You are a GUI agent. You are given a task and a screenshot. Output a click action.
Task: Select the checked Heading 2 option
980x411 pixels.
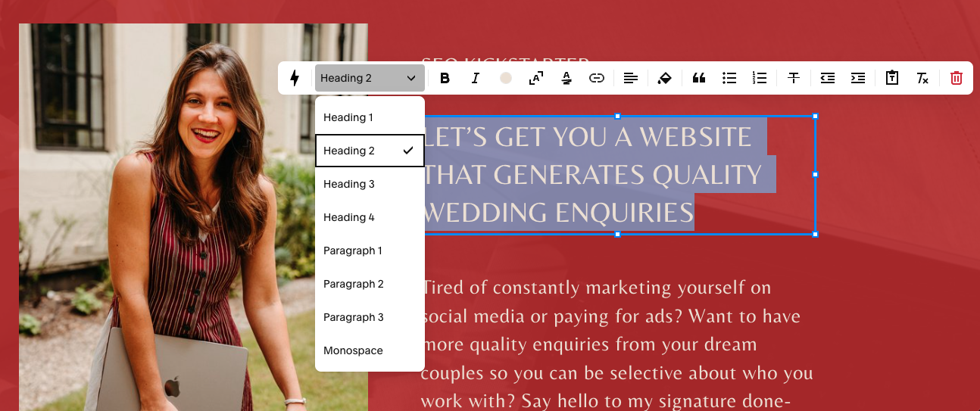(x=370, y=151)
